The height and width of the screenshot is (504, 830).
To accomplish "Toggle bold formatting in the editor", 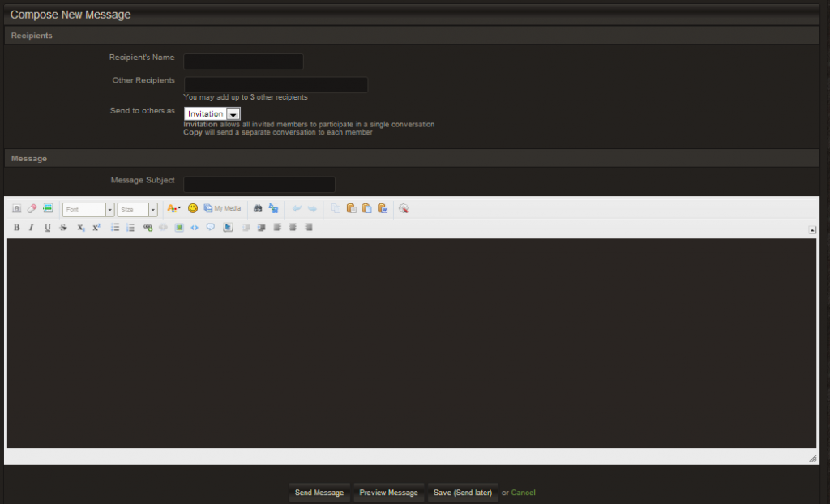I will click(x=16, y=228).
